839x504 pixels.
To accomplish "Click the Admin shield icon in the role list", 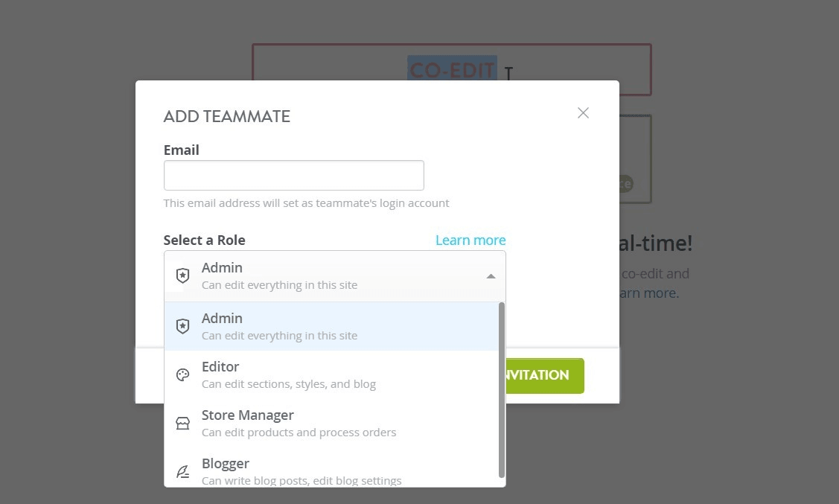I will click(x=182, y=326).
